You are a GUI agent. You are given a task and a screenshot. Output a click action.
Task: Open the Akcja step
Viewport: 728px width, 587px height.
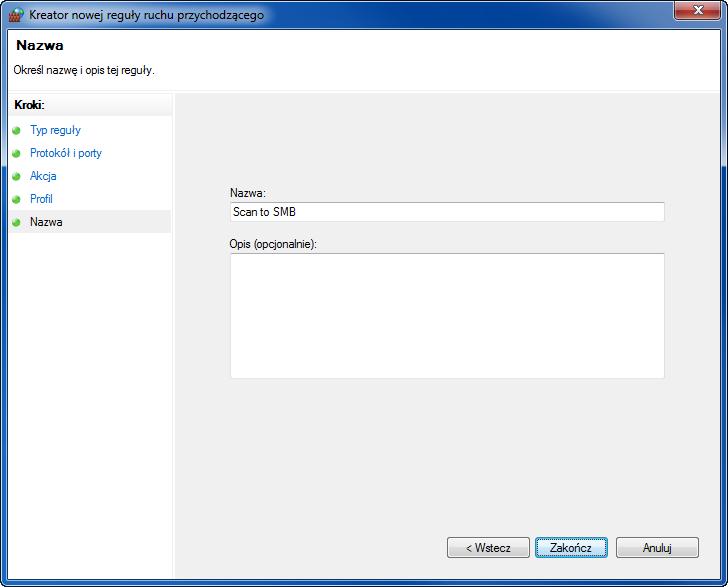click(43, 176)
